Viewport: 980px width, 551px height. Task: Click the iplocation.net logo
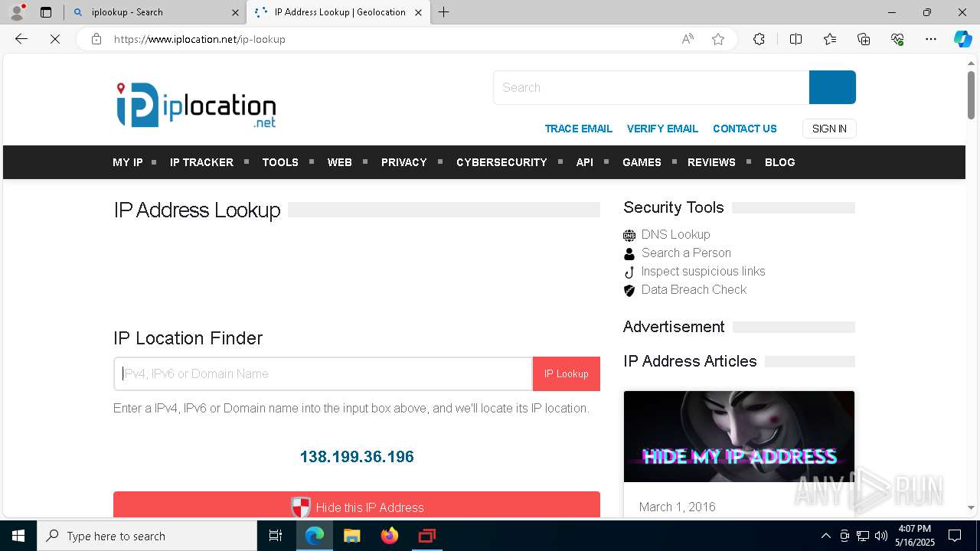click(x=196, y=105)
